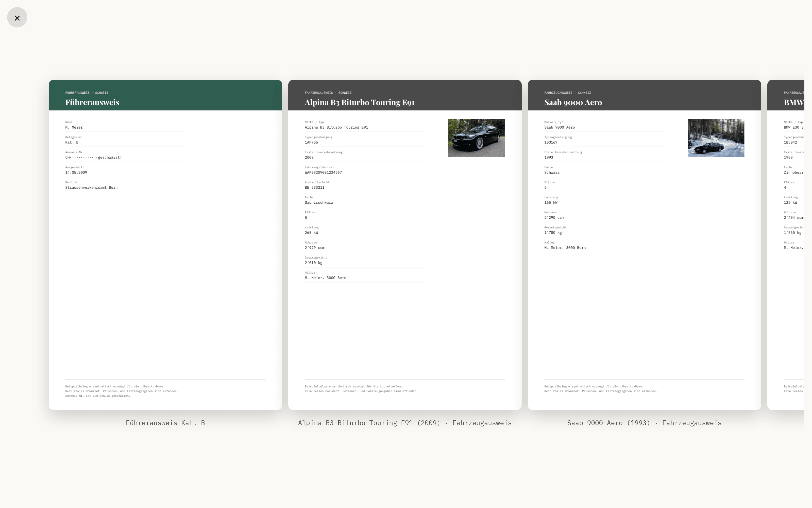Click the Gesamtgewicht value "1’560 kg"
812x508 pixels.
click(x=792, y=233)
